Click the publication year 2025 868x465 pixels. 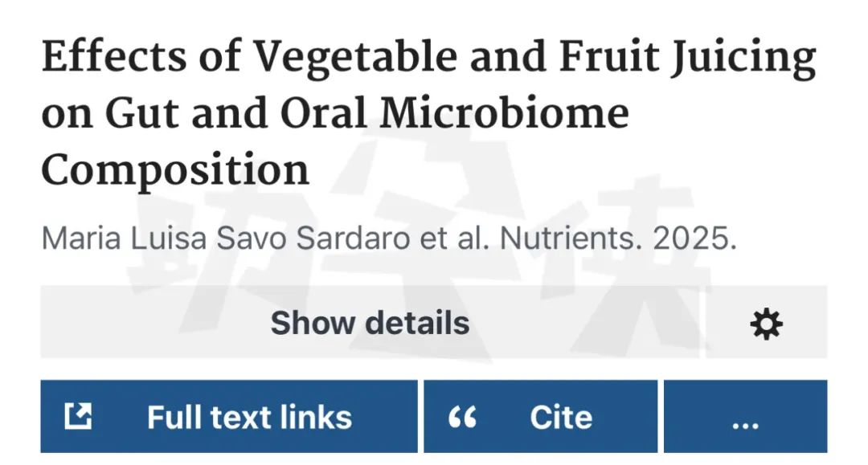click(694, 239)
